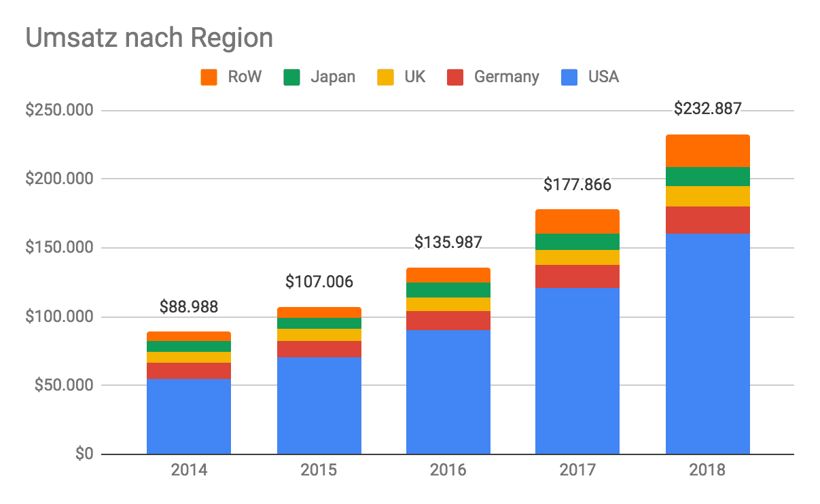820x504 pixels.
Task: Click the "RoW" legend label
Action: tap(244, 77)
